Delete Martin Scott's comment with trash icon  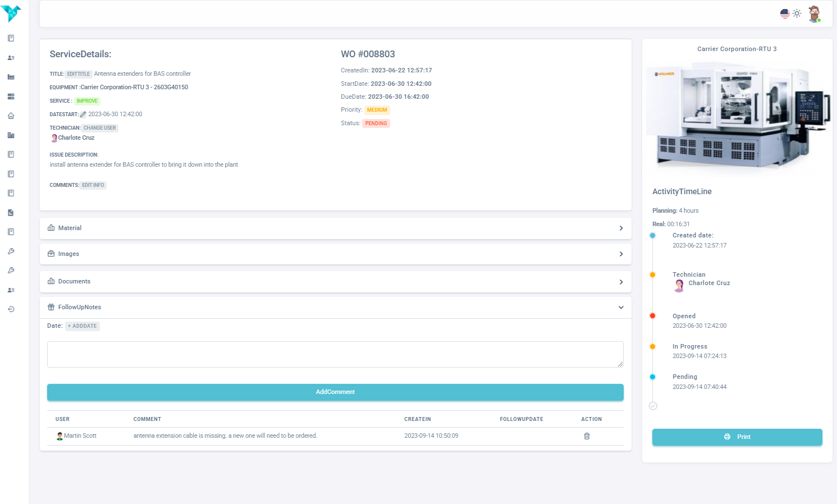[587, 436]
